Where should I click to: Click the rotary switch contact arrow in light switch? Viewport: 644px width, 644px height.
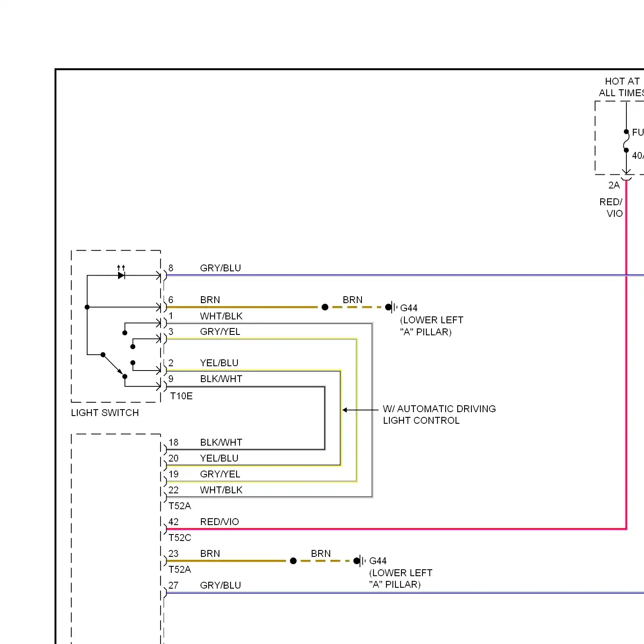[114, 365]
